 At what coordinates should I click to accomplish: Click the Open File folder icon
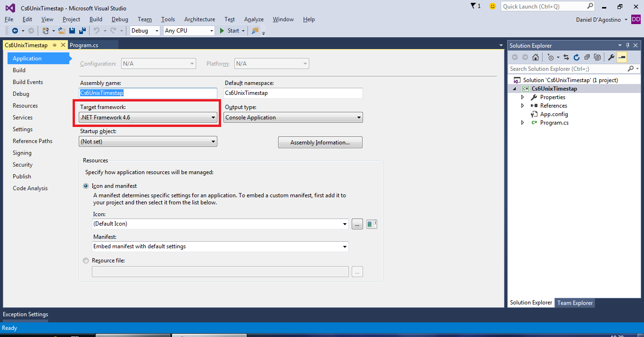61,31
